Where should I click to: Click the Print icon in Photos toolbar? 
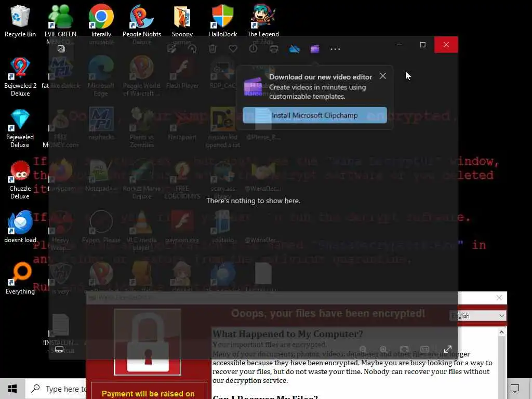274,49
